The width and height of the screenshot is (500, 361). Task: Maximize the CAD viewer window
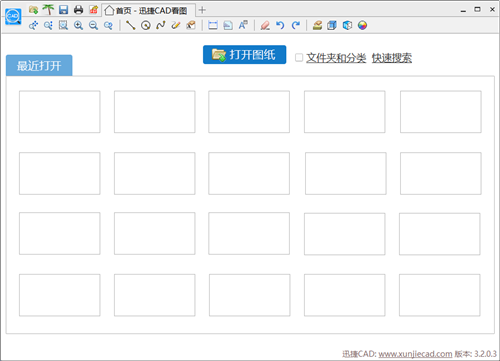tap(478, 10)
